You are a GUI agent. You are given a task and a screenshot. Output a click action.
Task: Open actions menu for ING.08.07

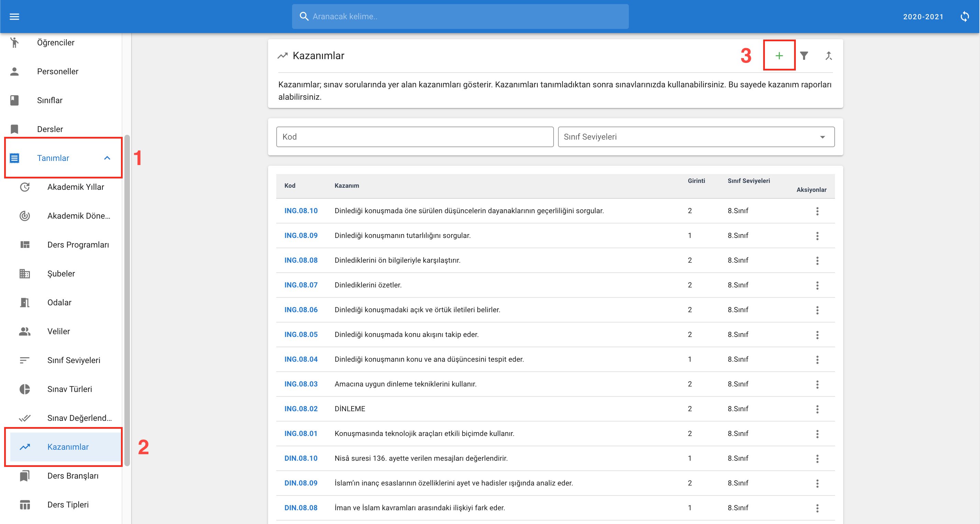[817, 285]
